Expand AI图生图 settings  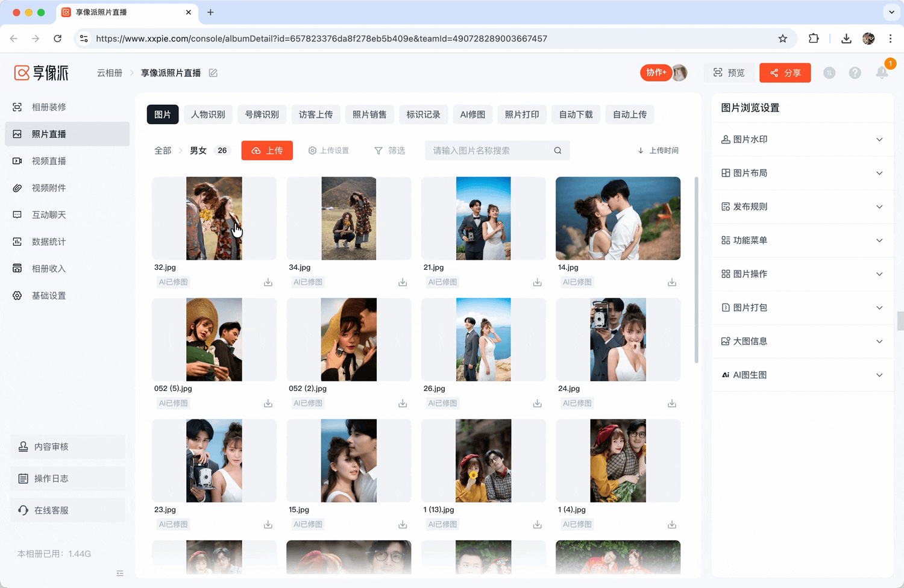click(802, 375)
